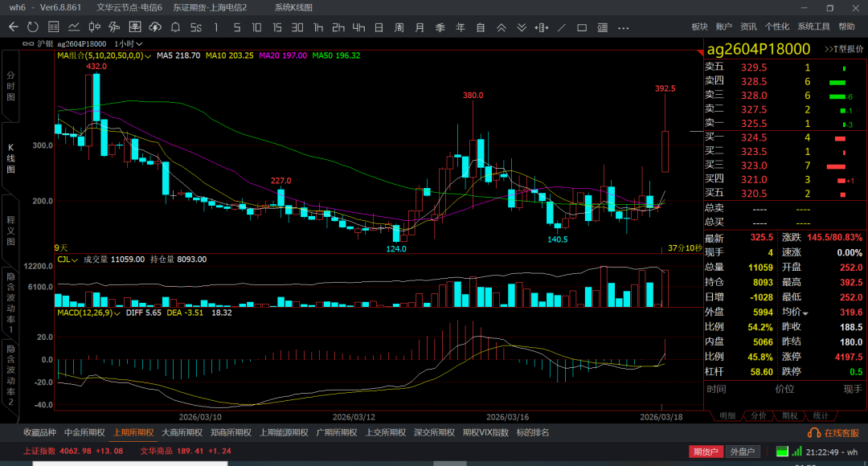Select the 1h period button in toolbar
The height and width of the screenshot is (466, 868).
click(318, 27)
